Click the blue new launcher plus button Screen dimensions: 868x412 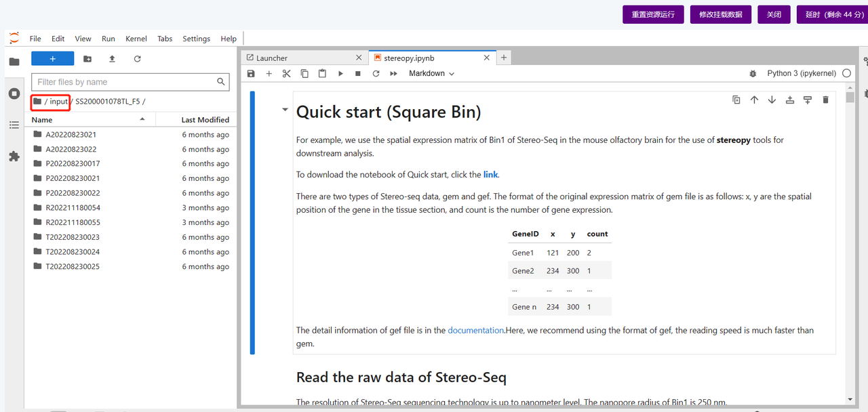pos(52,59)
